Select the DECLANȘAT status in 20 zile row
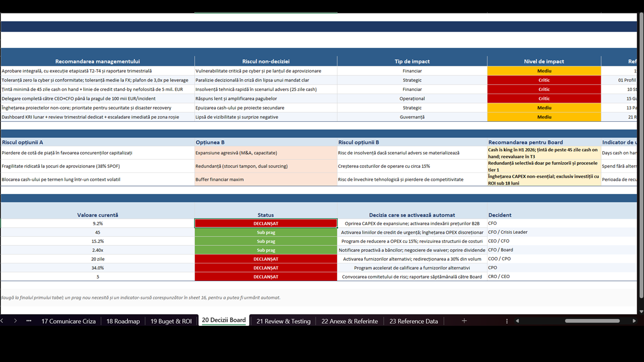Screen dimensions: 644x362 pos(266,259)
